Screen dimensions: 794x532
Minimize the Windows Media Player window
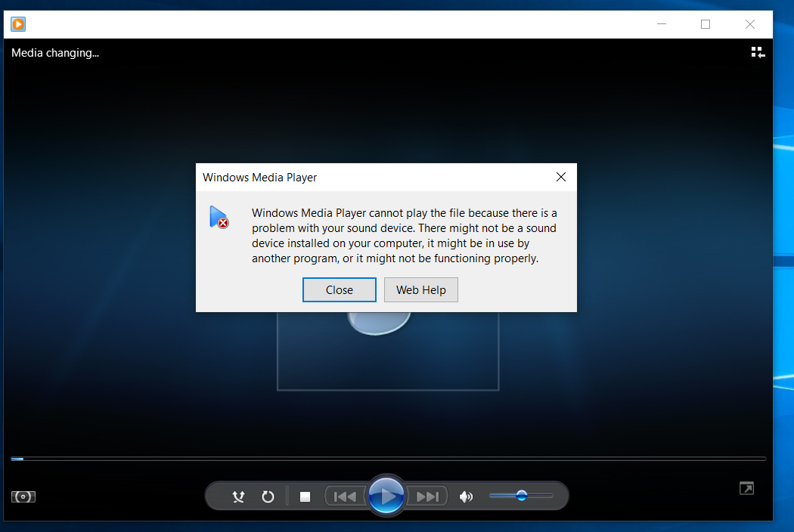point(662,23)
